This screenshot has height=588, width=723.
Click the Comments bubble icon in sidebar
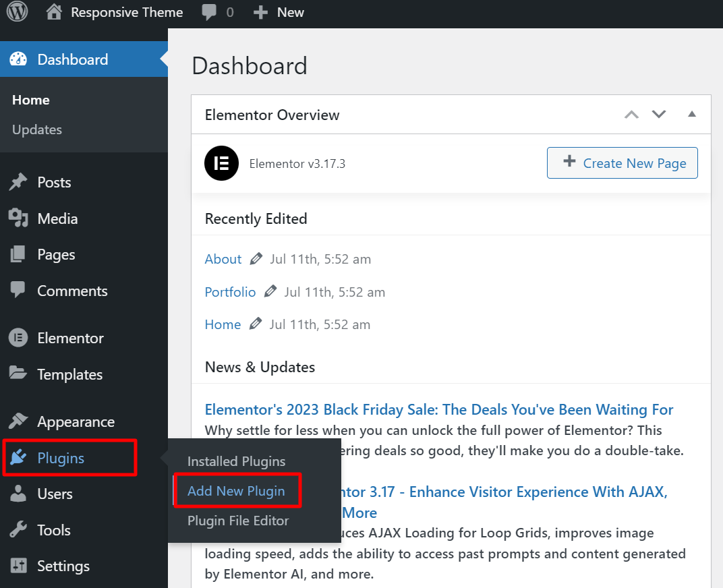(18, 290)
